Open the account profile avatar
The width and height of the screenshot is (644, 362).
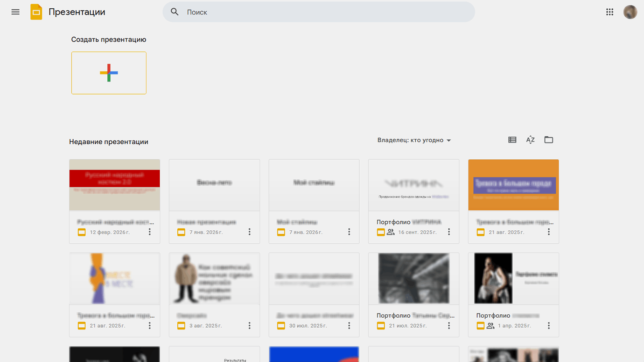(x=630, y=12)
